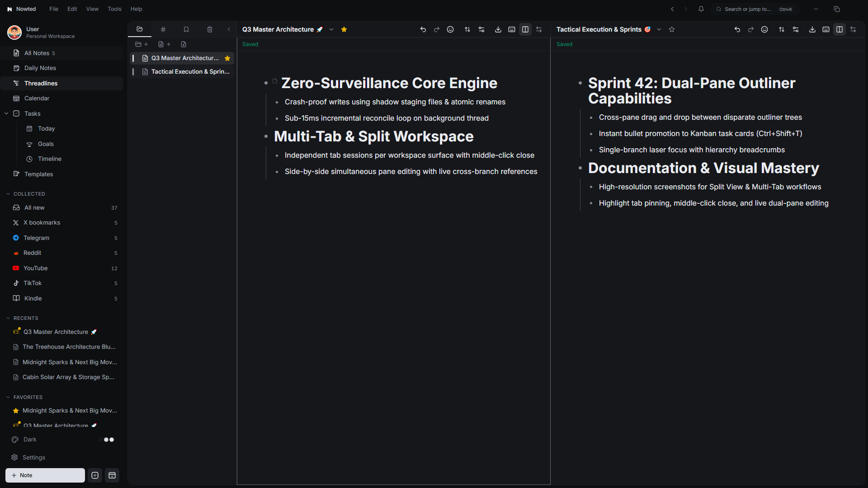Image resolution: width=868 pixels, height=488 pixels.
Task: Collapse the FAVORITES section
Action: (8, 397)
